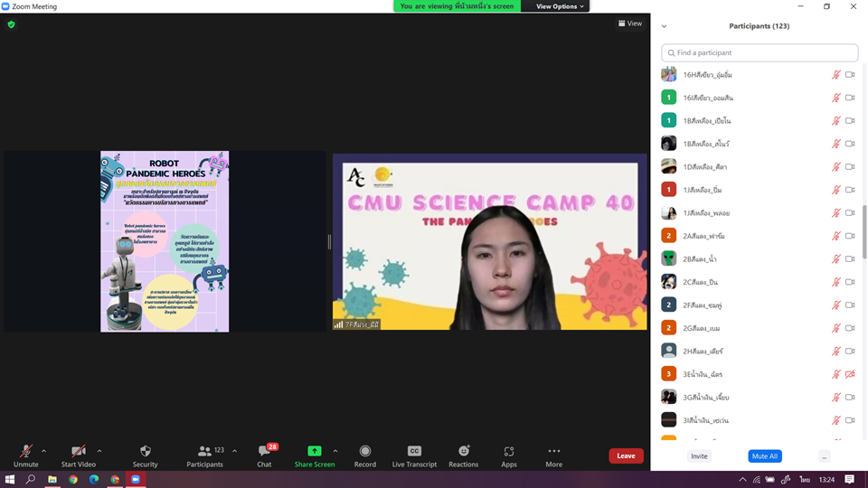This screenshot has width=868, height=488.
Task: Click the green encryption shield icon
Action: [x=11, y=24]
